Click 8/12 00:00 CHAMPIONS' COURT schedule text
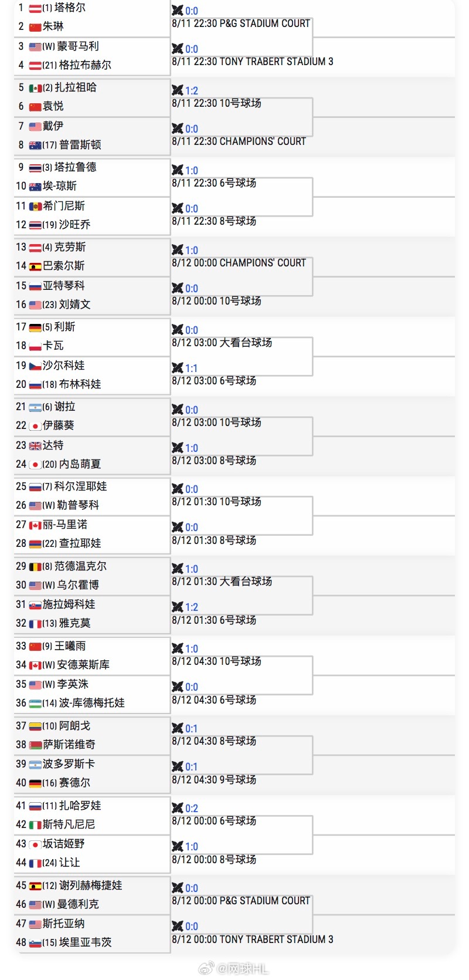This screenshot has width=469, height=980. tap(239, 263)
